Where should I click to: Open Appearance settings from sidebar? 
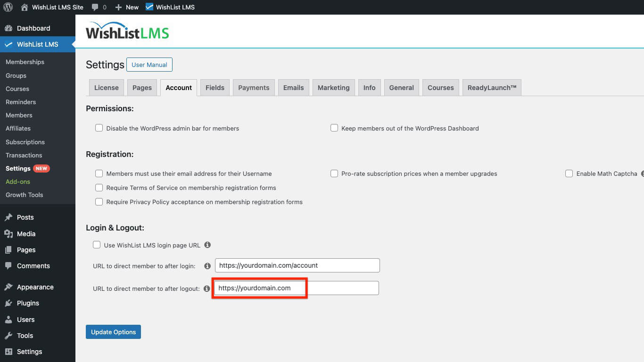tap(35, 287)
